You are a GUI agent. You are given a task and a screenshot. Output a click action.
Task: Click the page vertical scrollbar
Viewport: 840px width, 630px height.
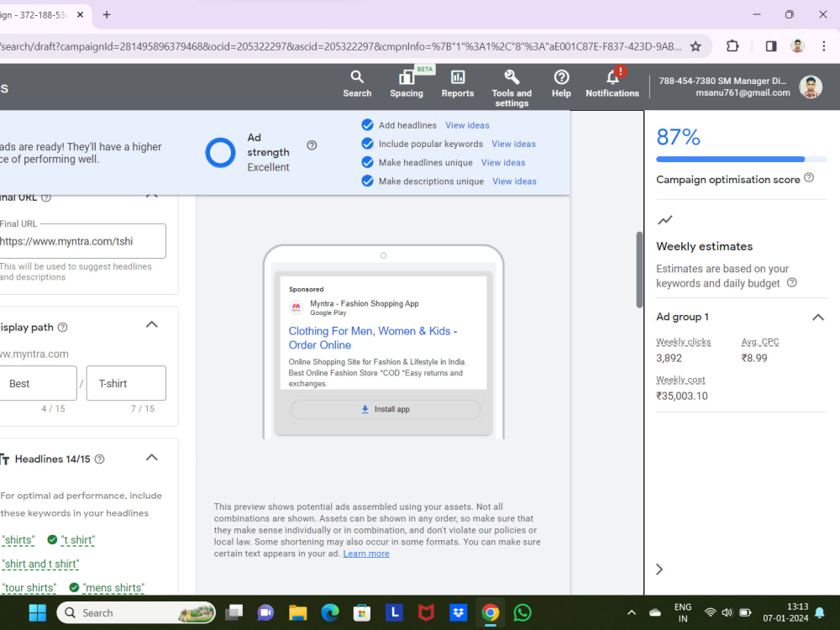pyautogui.click(x=639, y=270)
